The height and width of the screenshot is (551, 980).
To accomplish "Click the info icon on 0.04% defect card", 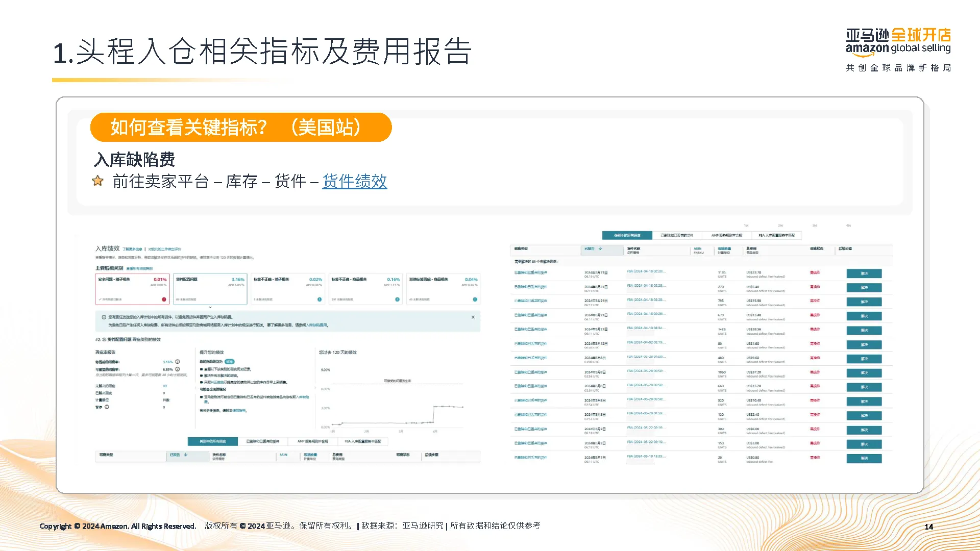I will 475,299.
